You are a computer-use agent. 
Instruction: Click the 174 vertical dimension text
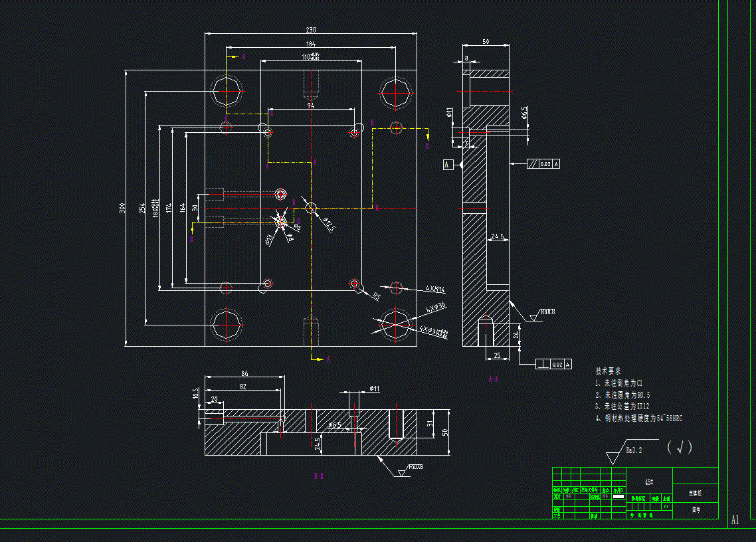169,209
